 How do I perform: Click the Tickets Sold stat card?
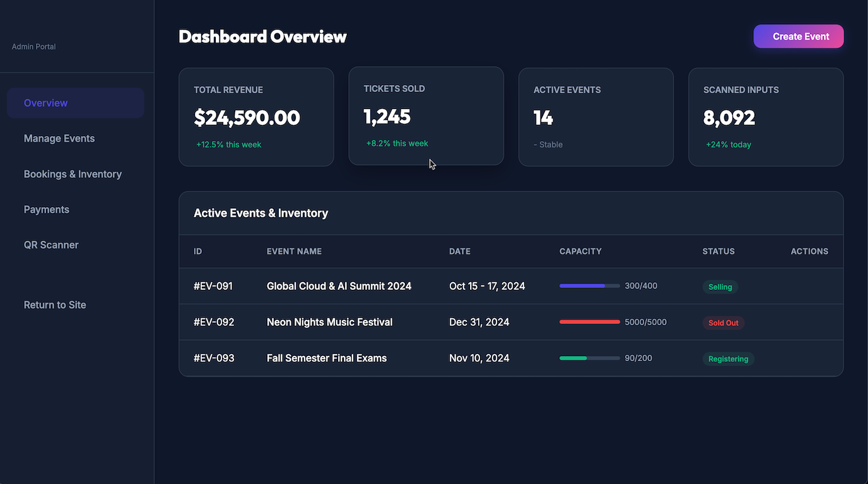point(426,116)
